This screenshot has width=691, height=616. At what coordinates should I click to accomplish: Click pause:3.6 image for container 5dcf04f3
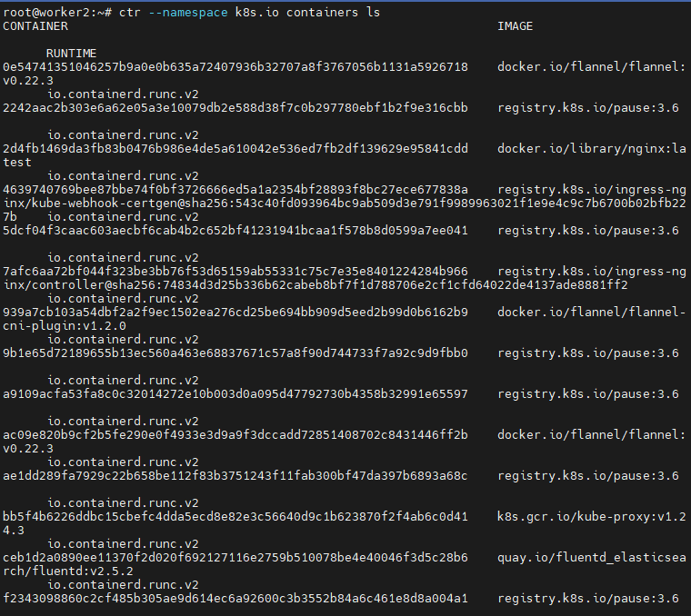pyautogui.click(x=588, y=231)
